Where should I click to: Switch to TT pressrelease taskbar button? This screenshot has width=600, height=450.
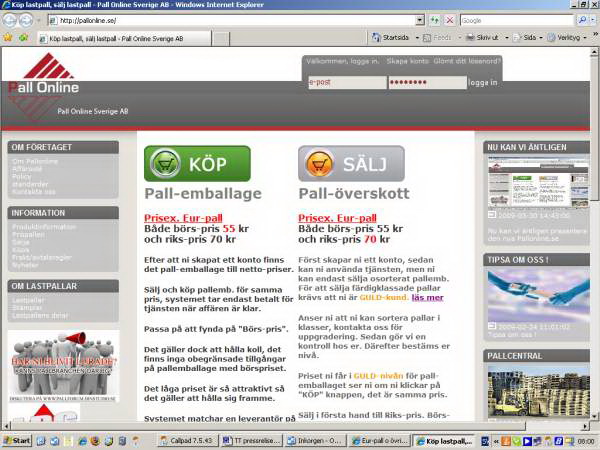252,441
